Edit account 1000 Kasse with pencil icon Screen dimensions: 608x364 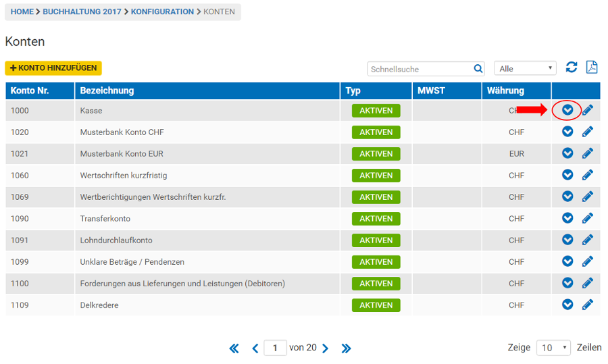click(x=588, y=110)
